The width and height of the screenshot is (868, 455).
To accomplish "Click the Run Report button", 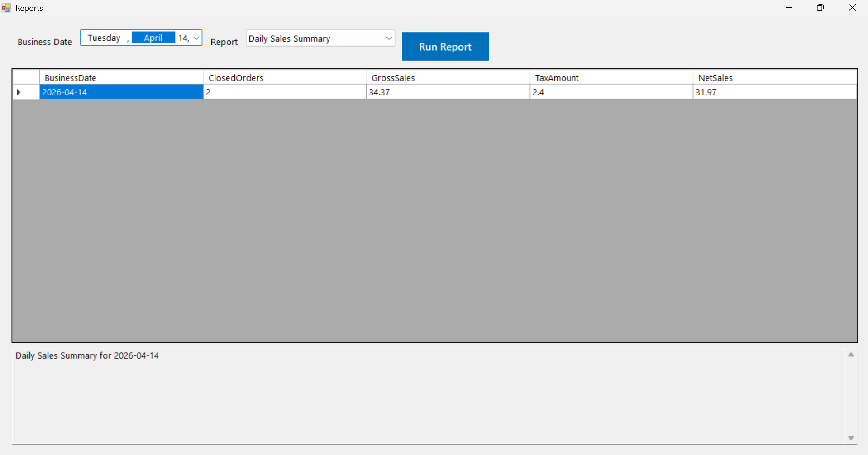I will (445, 47).
